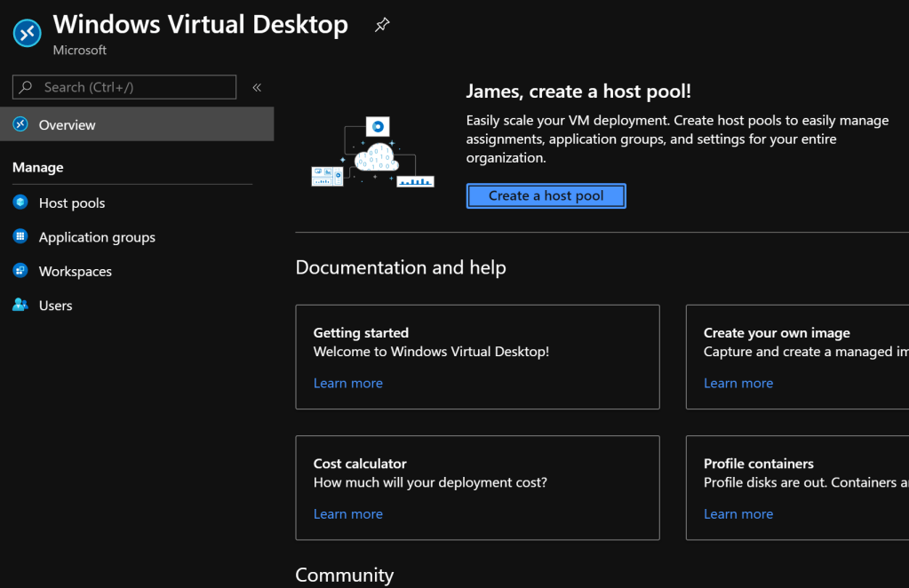Open the Users section
Screen dimensions: 909x588
tap(56, 306)
